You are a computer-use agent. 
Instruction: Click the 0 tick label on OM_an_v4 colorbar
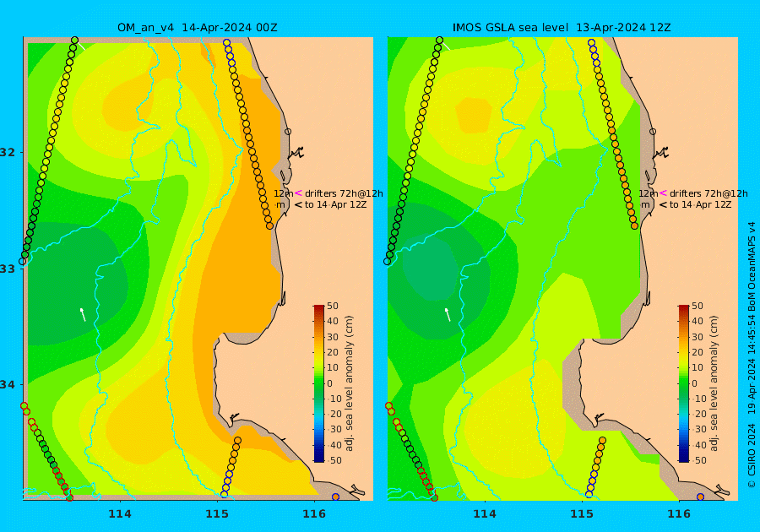330,383
